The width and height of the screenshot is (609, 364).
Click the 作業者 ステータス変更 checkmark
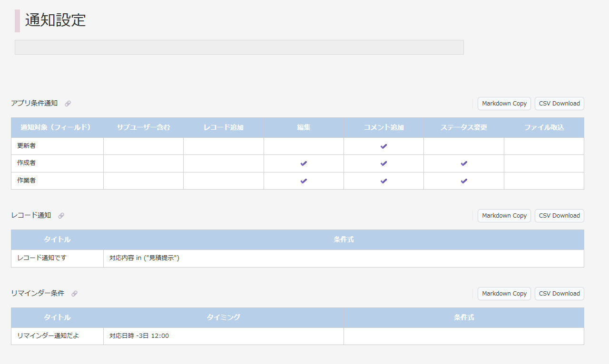click(464, 181)
